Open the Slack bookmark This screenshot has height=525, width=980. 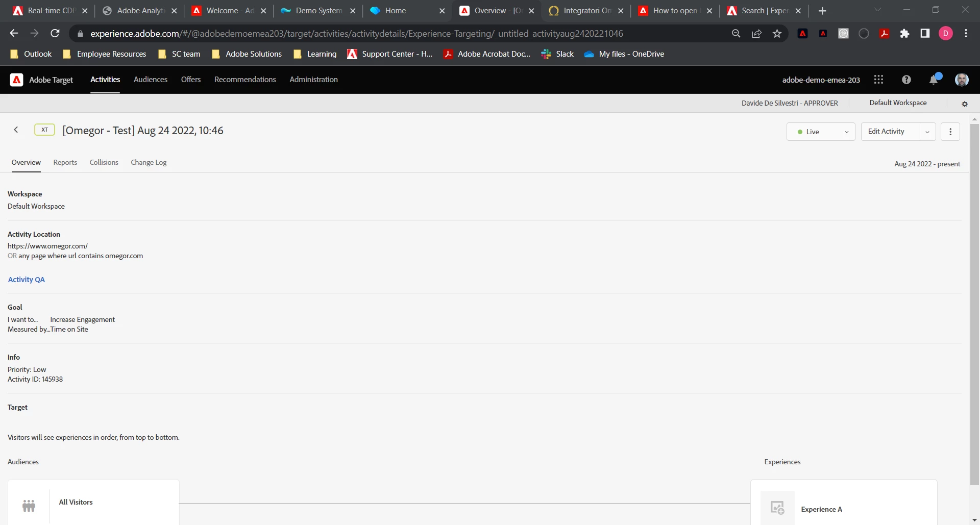click(x=557, y=54)
